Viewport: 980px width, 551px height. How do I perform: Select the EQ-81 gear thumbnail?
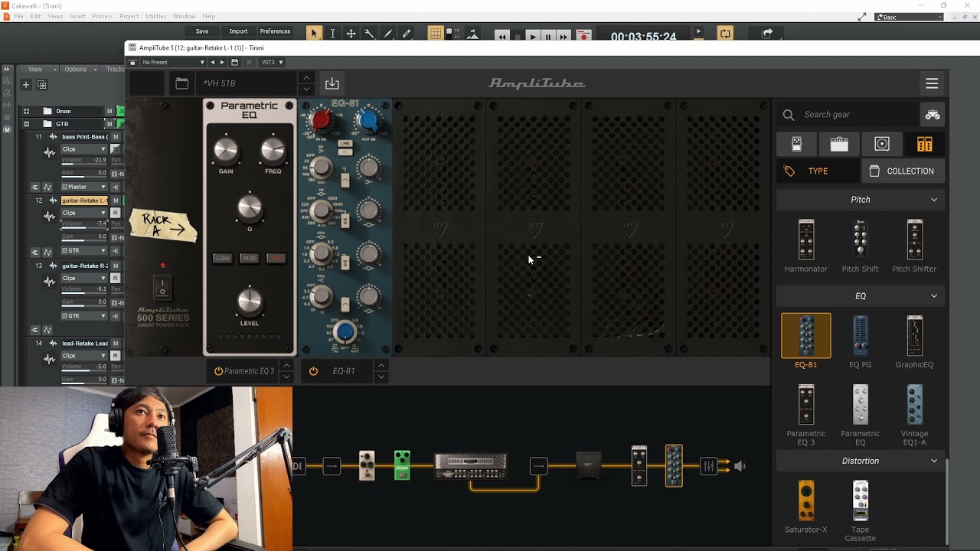805,336
